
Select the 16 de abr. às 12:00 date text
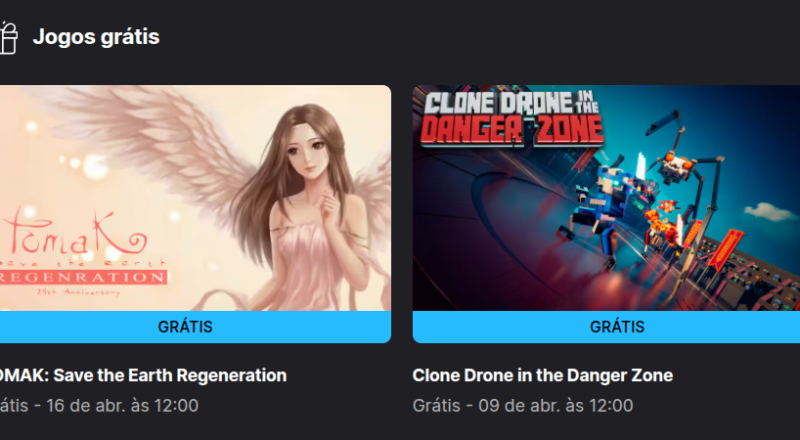(x=122, y=406)
